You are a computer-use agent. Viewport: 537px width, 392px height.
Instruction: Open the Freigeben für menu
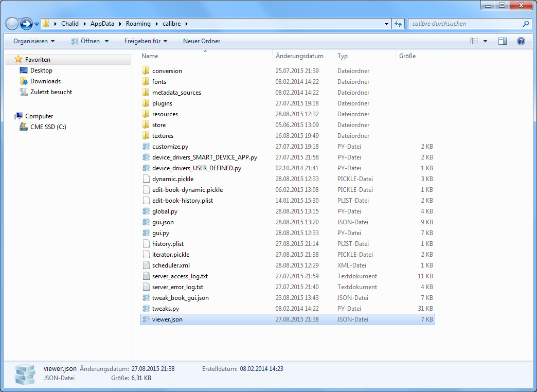coord(146,41)
